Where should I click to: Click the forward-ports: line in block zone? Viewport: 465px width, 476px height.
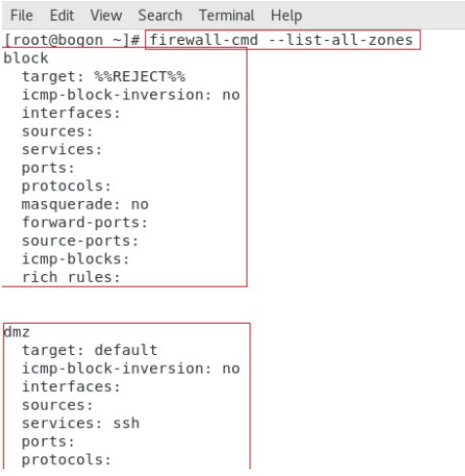pos(85,222)
